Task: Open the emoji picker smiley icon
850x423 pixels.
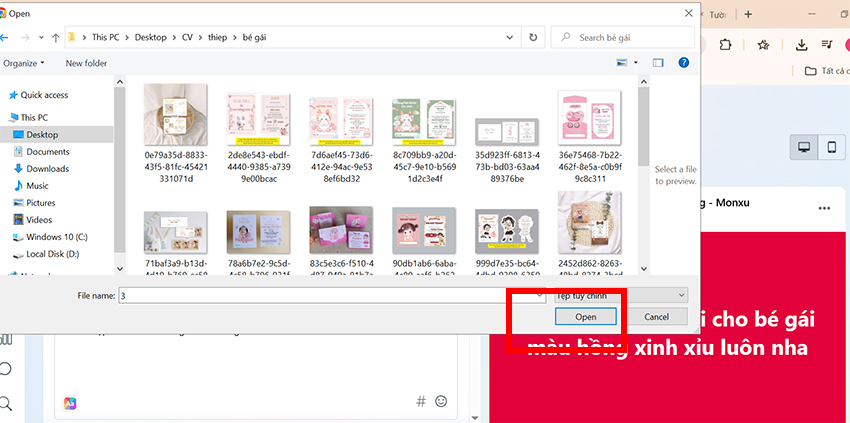Action: (x=441, y=401)
